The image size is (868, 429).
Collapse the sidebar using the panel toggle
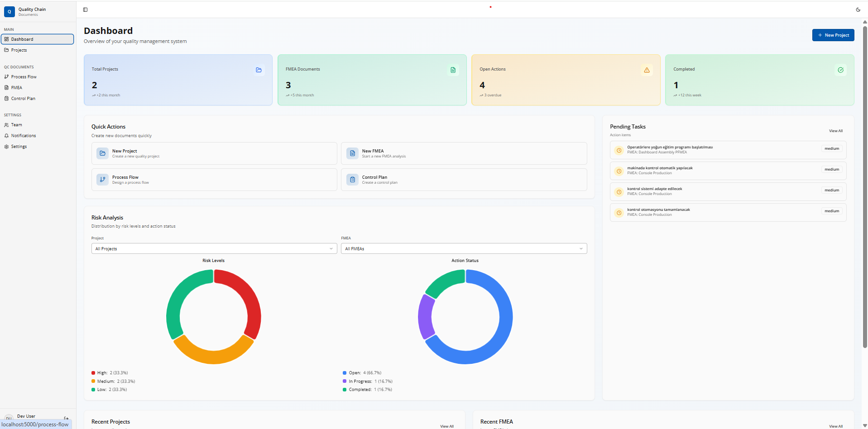click(x=85, y=9)
